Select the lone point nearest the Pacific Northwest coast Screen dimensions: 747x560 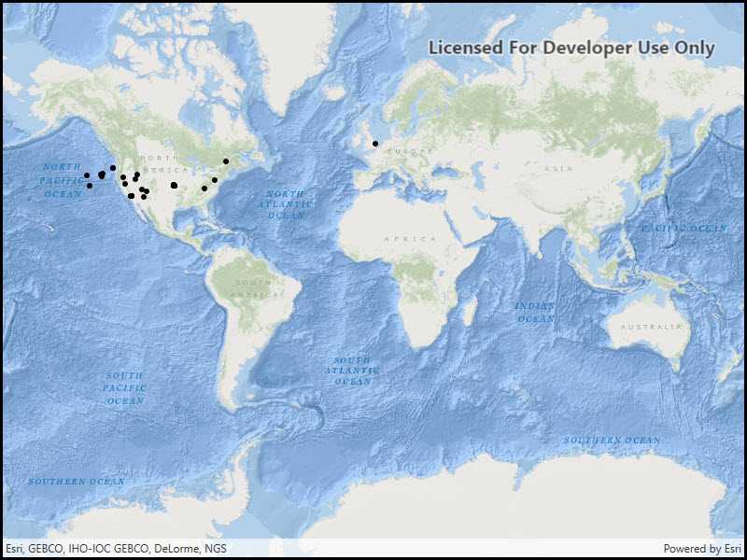[x=113, y=168]
